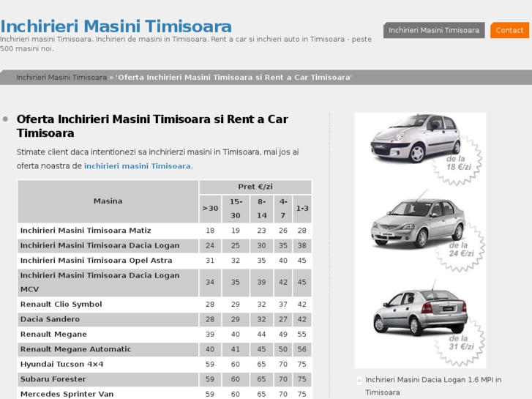The width and height of the screenshot is (532, 399).
Task: Click the site tagline text under the title
Action: click(186, 44)
